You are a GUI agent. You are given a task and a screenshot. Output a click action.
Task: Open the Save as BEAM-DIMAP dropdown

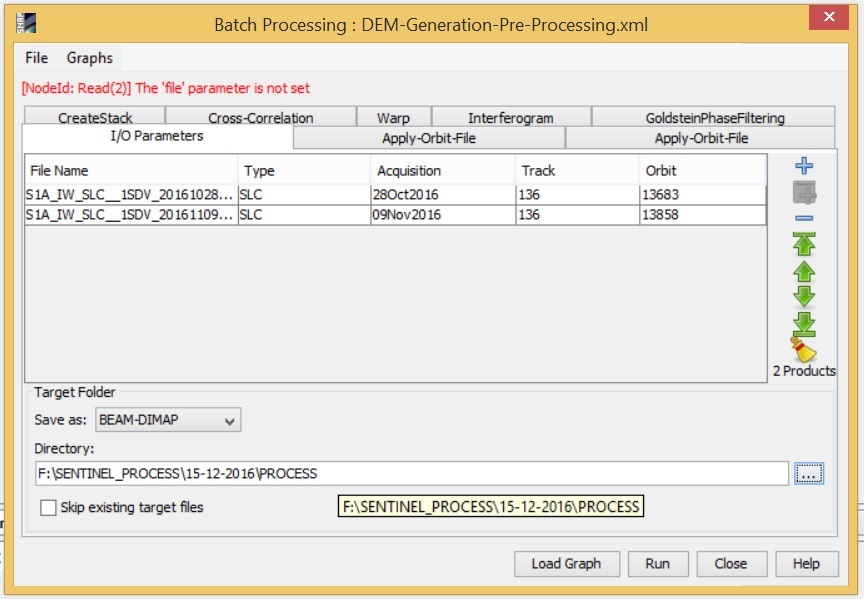[x=168, y=420]
